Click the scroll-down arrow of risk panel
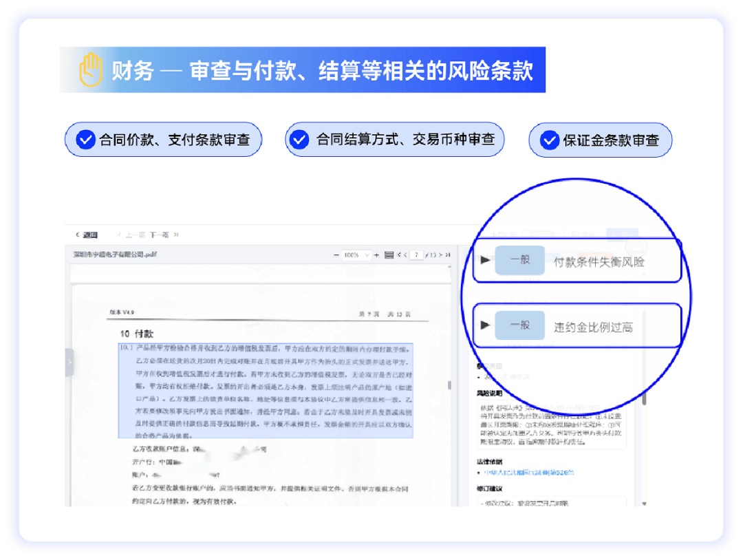Viewport: 743px width, 560px height. pyautogui.click(x=644, y=504)
